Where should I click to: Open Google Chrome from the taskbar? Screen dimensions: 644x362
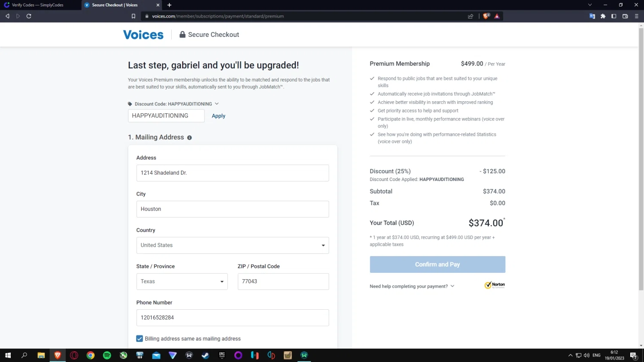pyautogui.click(x=90, y=355)
